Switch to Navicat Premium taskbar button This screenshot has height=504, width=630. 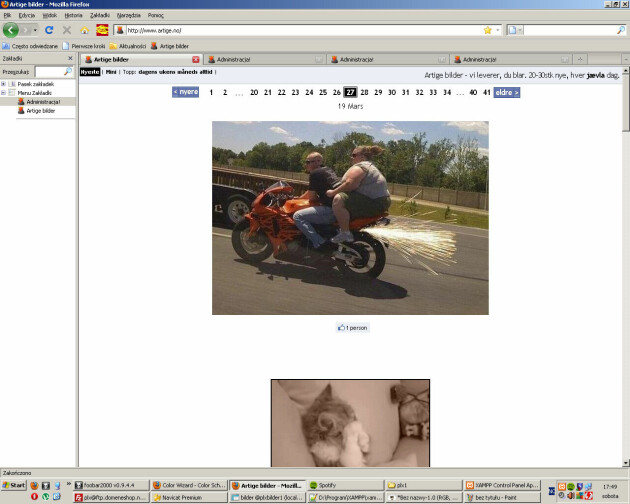189,498
